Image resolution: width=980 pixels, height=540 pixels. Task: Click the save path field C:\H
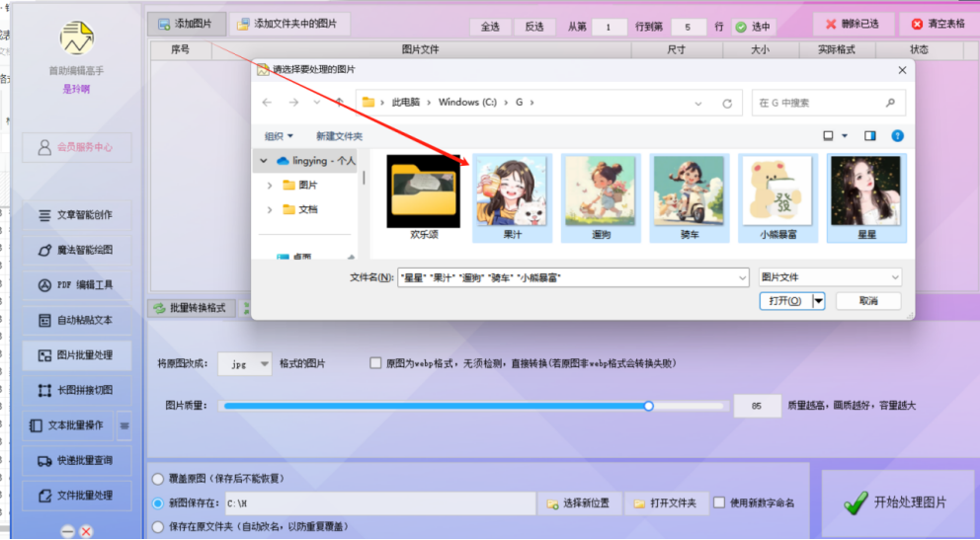[x=378, y=503]
